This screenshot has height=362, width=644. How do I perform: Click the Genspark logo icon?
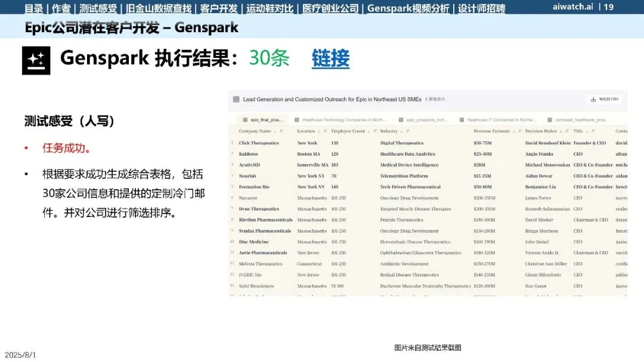coord(36,60)
